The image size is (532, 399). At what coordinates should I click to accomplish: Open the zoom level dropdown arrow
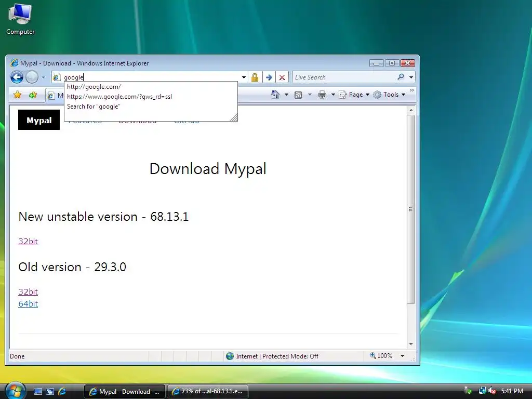[403, 356]
